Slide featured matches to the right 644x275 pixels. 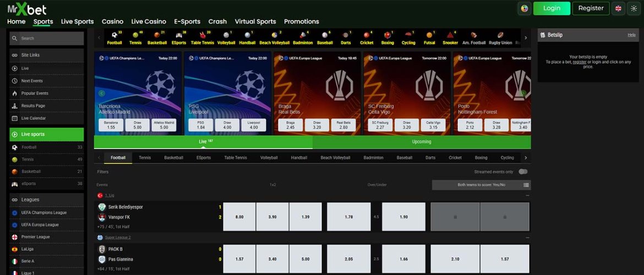[523, 93]
